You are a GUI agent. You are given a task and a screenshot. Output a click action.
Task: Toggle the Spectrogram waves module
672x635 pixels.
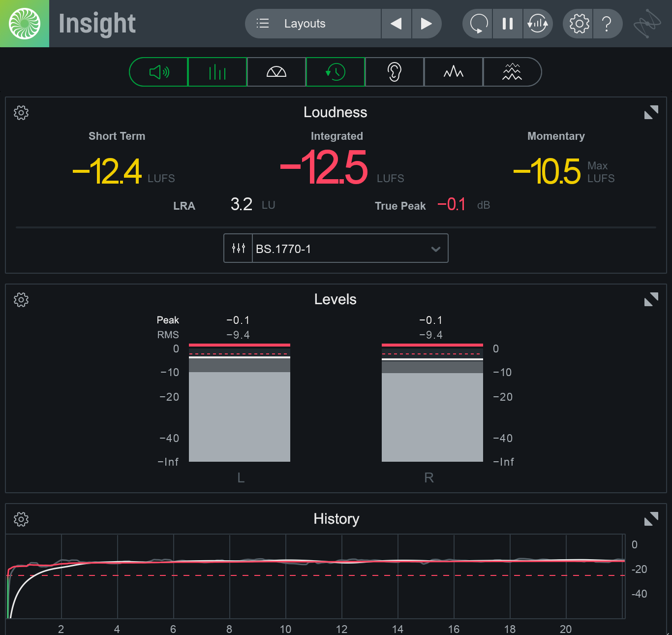pos(512,72)
